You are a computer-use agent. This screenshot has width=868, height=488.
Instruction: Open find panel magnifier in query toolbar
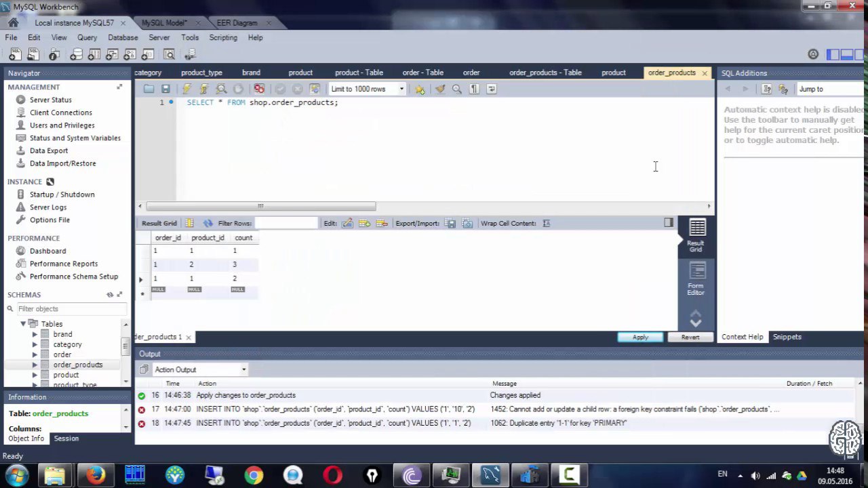(457, 89)
